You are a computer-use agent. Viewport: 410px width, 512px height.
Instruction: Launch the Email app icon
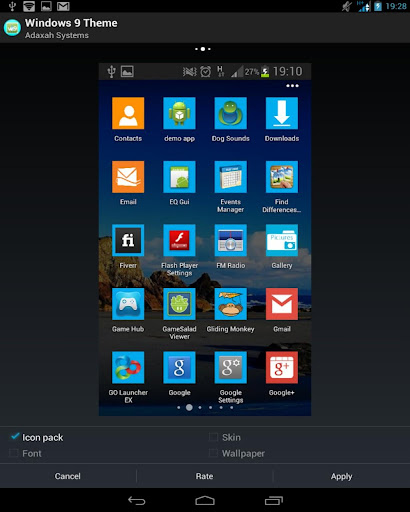128,177
